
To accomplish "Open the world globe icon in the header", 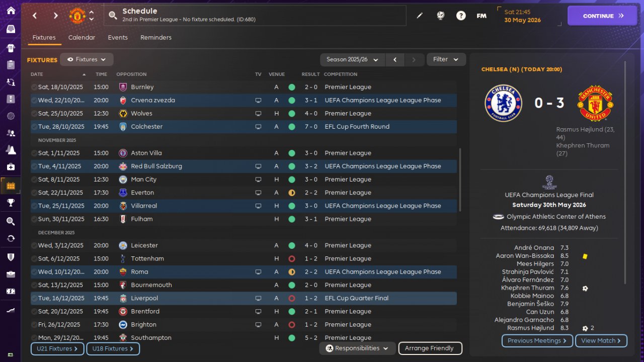I will coord(440,16).
